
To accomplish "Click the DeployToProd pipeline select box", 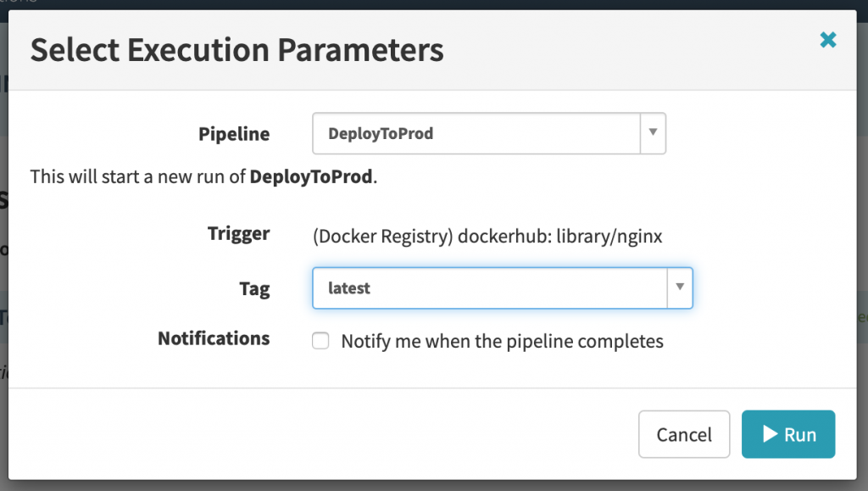I will coord(475,134).
